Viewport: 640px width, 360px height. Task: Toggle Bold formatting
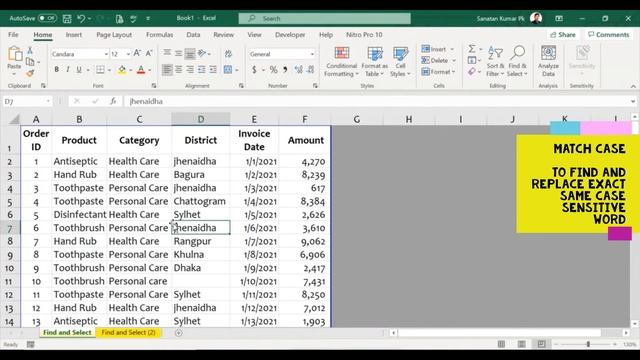56,70
